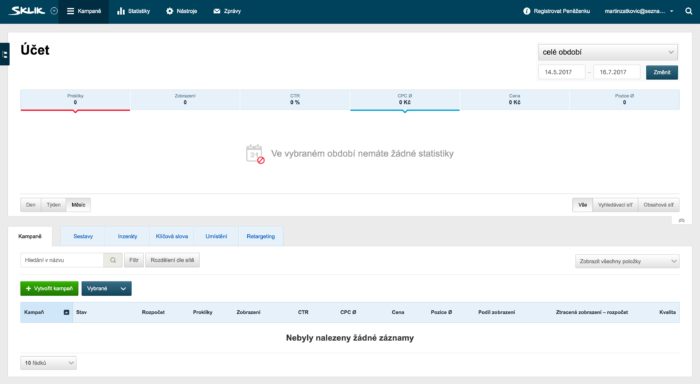The height and width of the screenshot is (384, 700).
Task: Sort table by CPC Ø column header
Action: pyautogui.click(x=348, y=312)
